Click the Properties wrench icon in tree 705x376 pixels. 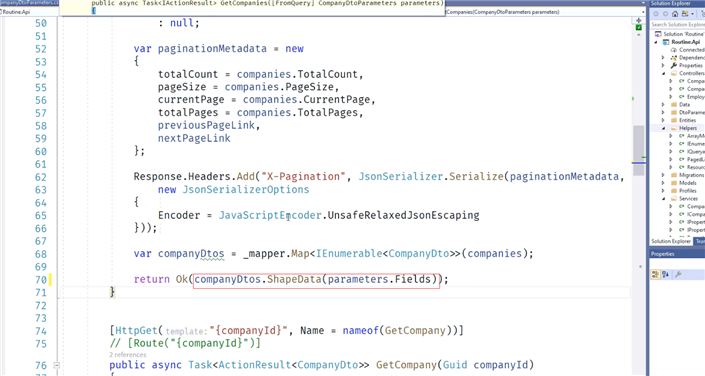coord(674,65)
